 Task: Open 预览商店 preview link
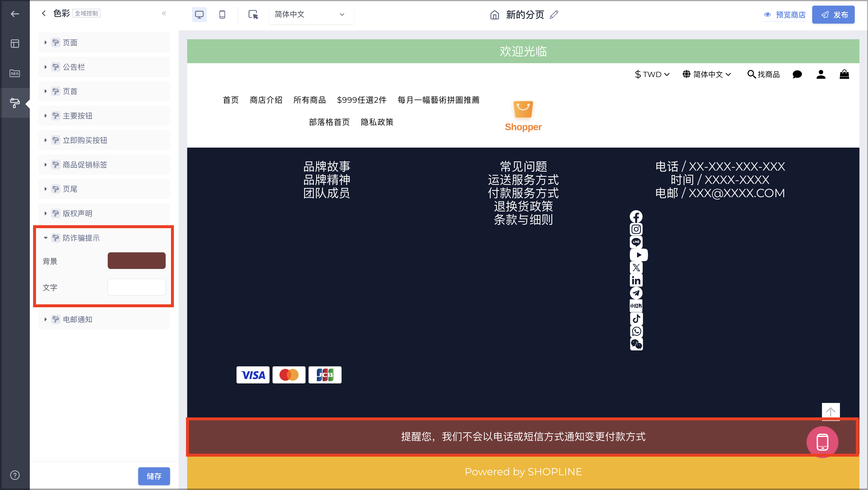784,15
